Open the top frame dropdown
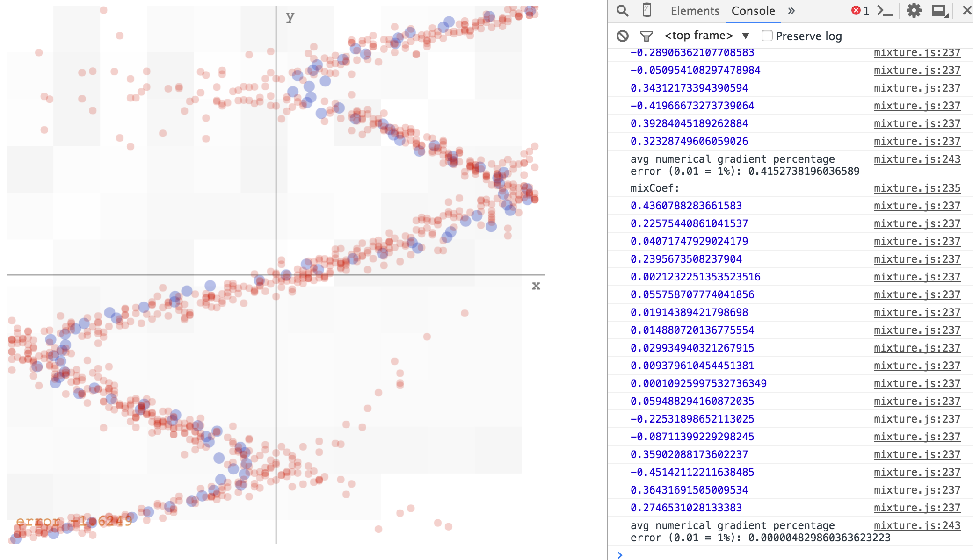Image resolution: width=973 pixels, height=560 pixels. click(x=706, y=36)
